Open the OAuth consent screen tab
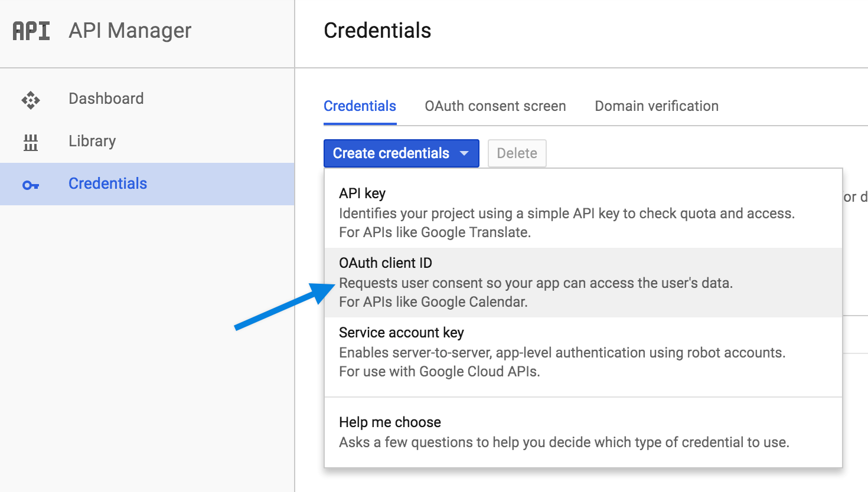The height and width of the screenshot is (492, 868). (x=495, y=106)
